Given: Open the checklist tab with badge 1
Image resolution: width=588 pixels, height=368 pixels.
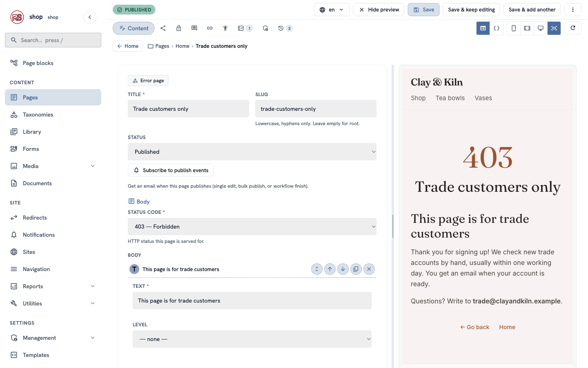Looking at the screenshot, I should click(x=245, y=28).
